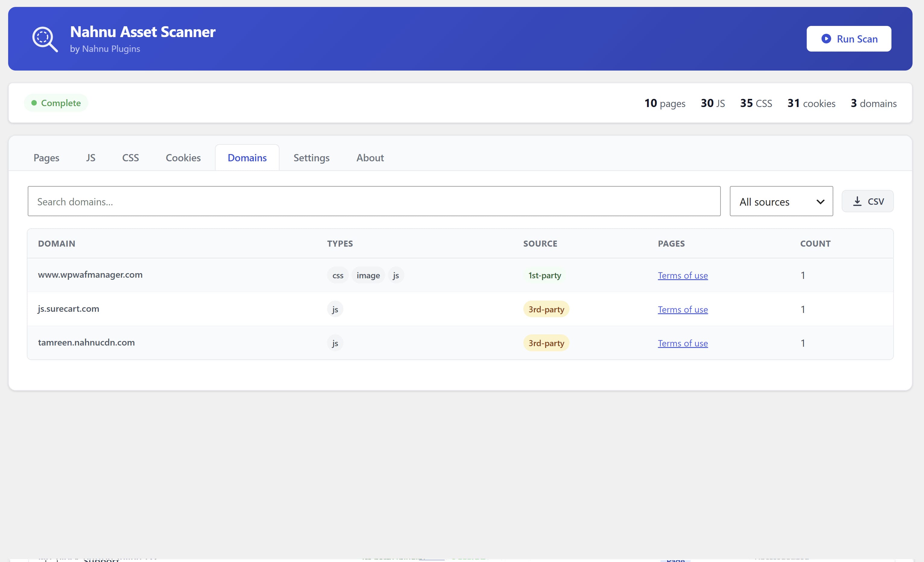Go to the About tab
Viewport: 924px width, 562px height.
370,158
